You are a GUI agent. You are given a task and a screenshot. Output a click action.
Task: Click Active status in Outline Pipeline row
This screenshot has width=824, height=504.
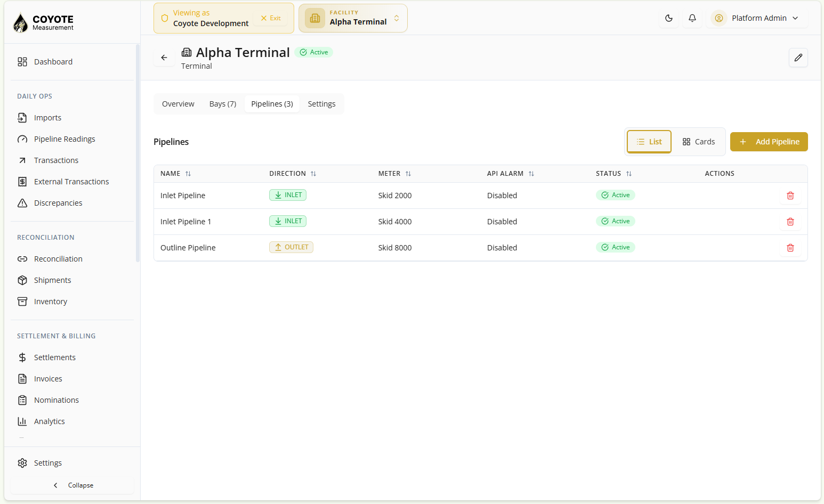pos(616,247)
